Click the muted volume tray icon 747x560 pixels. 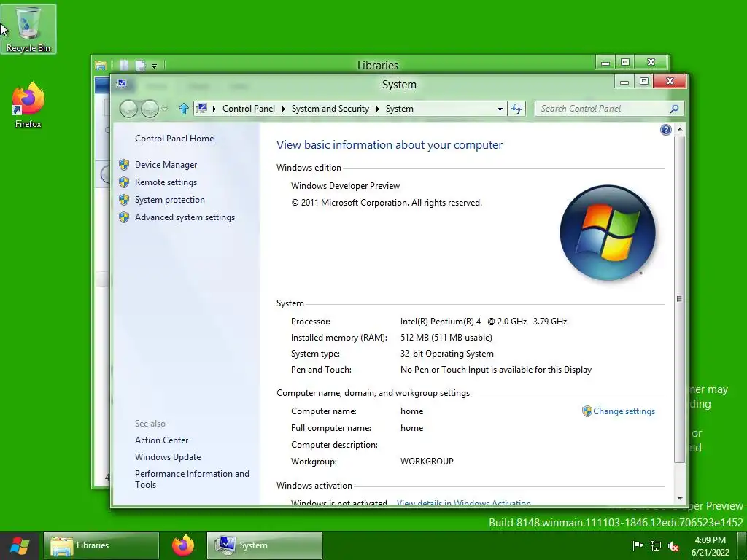tap(673, 546)
